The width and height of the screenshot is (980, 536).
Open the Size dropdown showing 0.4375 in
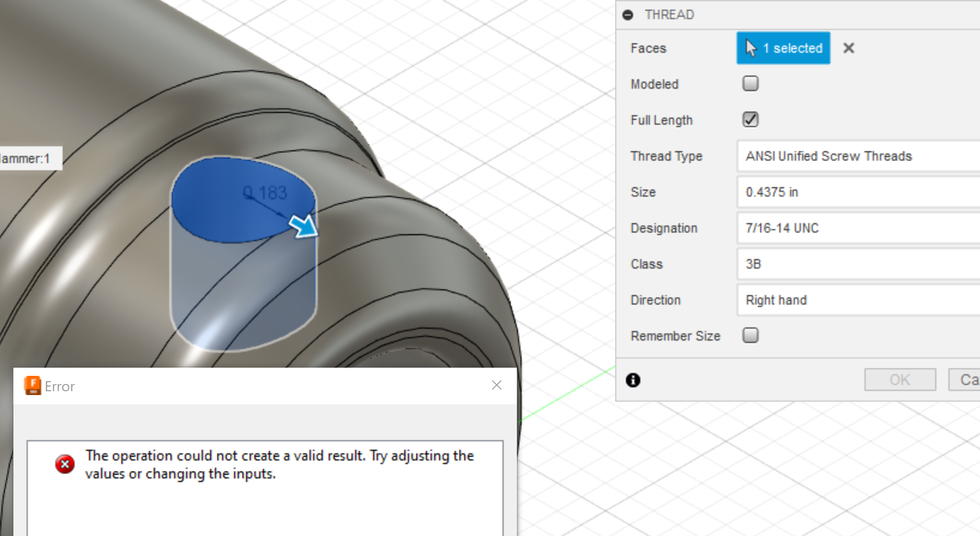point(858,192)
